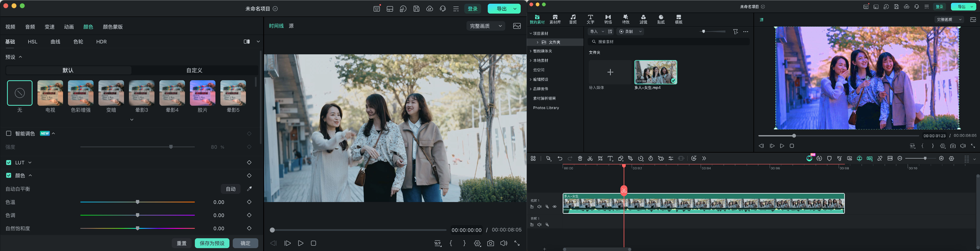Mute the 音频 1 track
The image size is (980, 251).
click(539, 225)
